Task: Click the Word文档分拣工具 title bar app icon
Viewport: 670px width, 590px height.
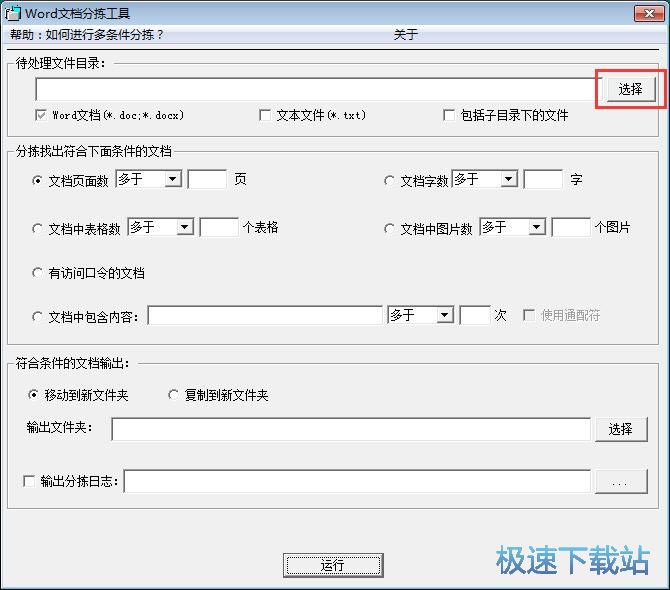Action: click(12, 13)
